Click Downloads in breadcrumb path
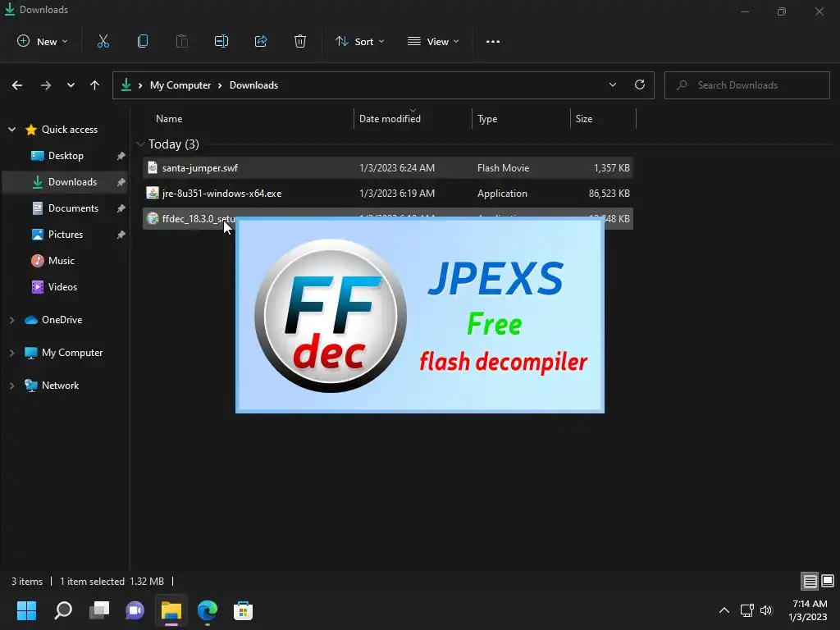The height and width of the screenshot is (630, 840). 254,85
